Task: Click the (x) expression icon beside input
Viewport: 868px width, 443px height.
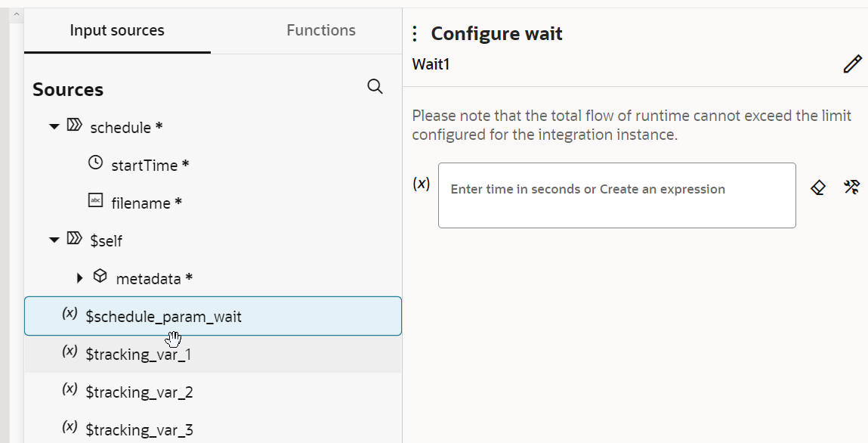Action: click(x=422, y=184)
